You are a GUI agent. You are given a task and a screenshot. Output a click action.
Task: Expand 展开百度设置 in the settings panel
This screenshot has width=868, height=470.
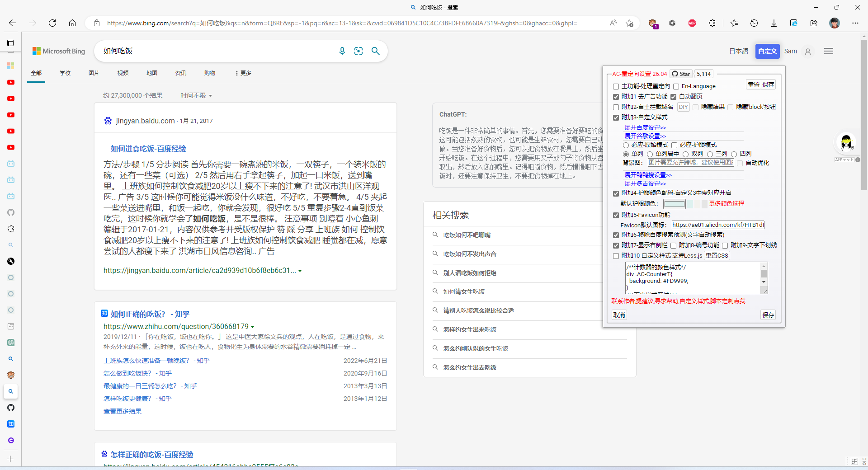[x=645, y=127]
